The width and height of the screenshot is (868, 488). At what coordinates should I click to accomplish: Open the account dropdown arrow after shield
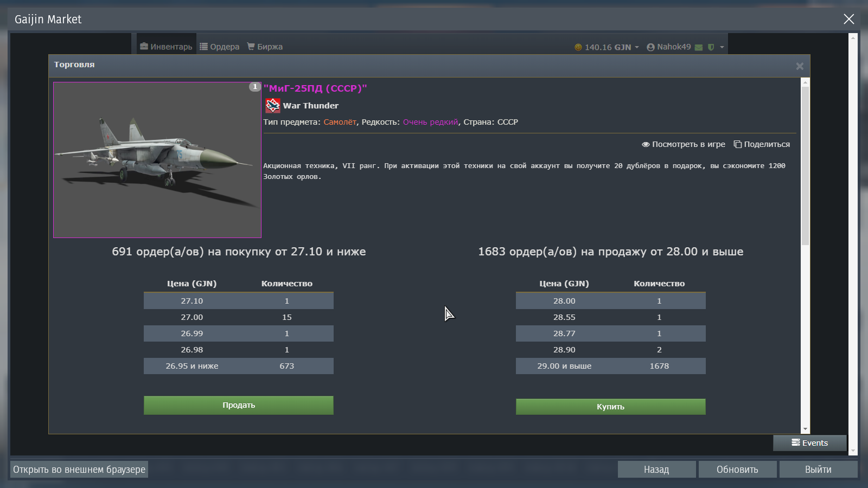722,47
